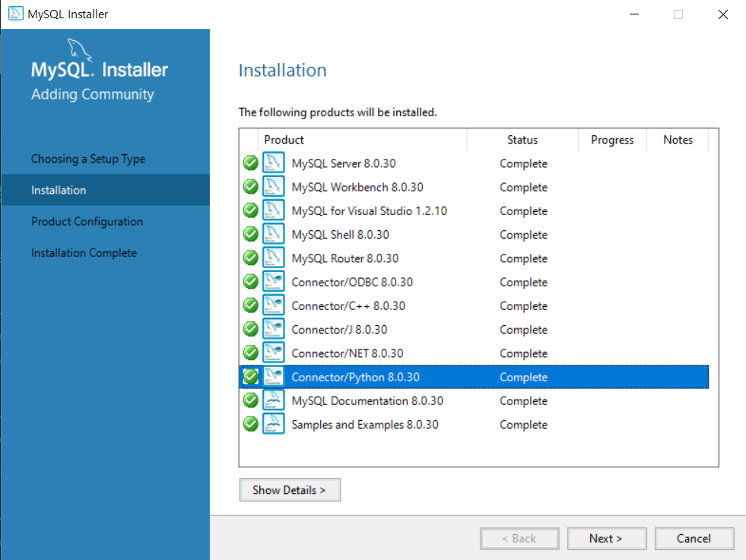
Task: Click the Connector/NET 8.0.30 product icon
Action: point(274,353)
